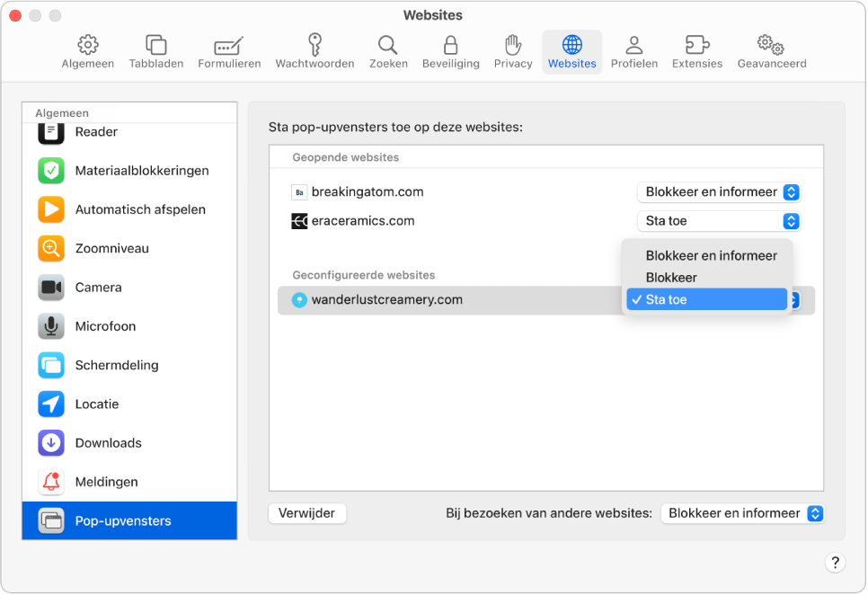Open help with the question mark button
This screenshot has height=595, width=868.
tap(835, 564)
